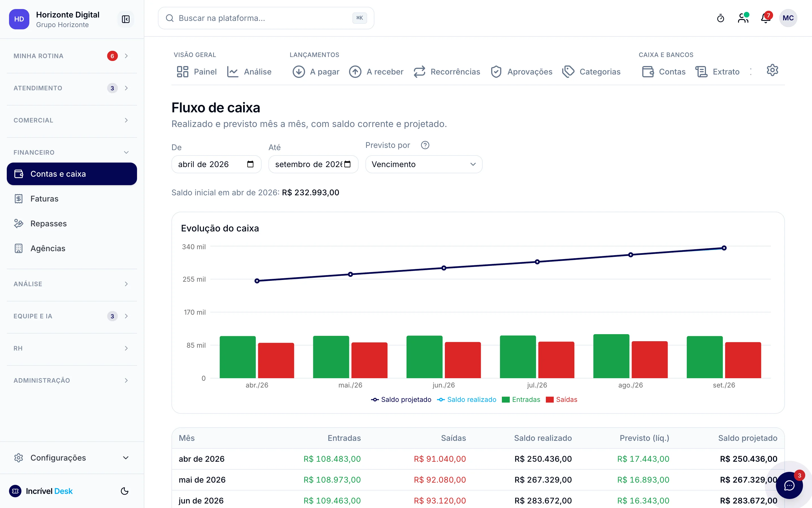Image resolution: width=812 pixels, height=508 pixels.
Task: Toggle Entradas legend series
Action: point(521,399)
